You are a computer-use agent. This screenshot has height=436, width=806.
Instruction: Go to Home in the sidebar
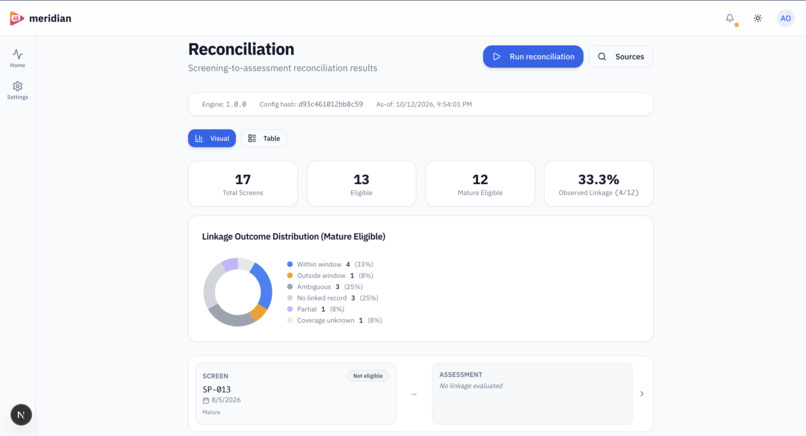pos(17,58)
